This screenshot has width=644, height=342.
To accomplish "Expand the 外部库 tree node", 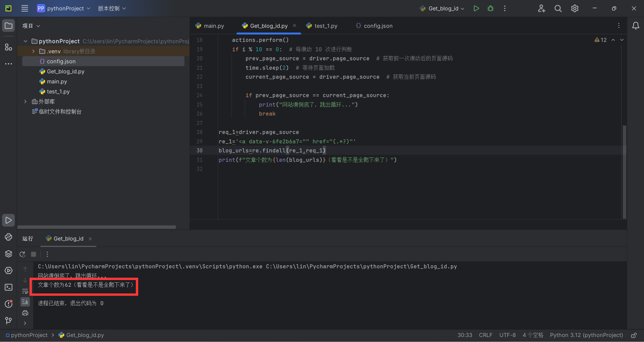I will click(x=25, y=101).
